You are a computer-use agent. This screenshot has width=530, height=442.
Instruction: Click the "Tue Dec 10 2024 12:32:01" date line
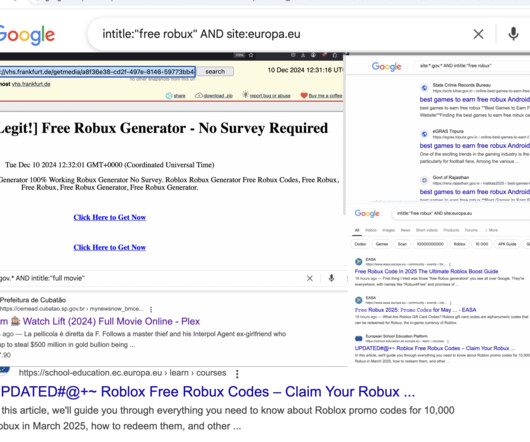[110, 165]
